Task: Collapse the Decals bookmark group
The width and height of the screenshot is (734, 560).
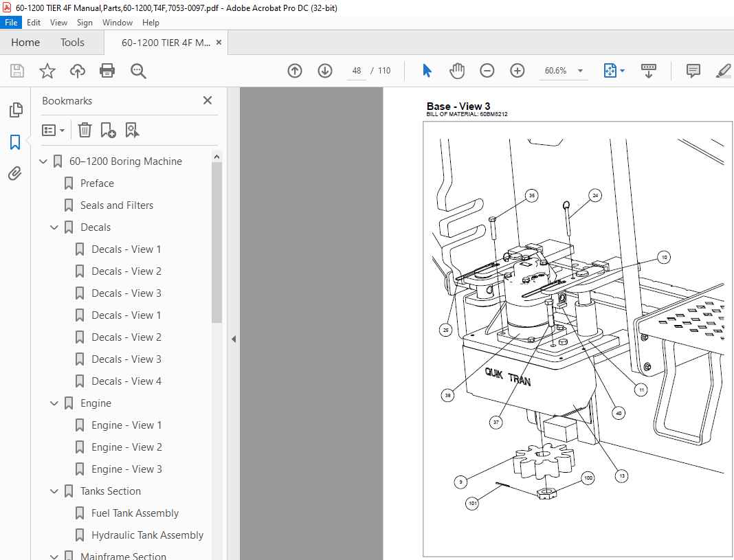Action: click(x=54, y=227)
